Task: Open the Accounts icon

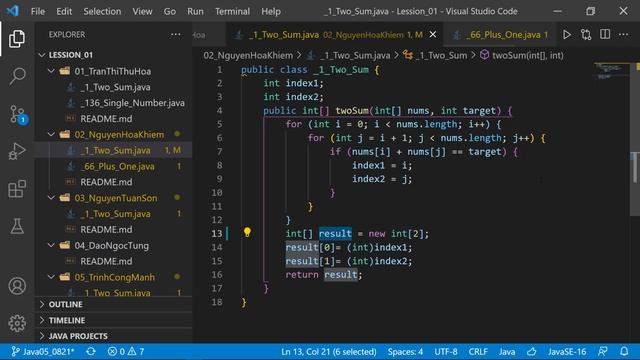Action: pos(17,286)
